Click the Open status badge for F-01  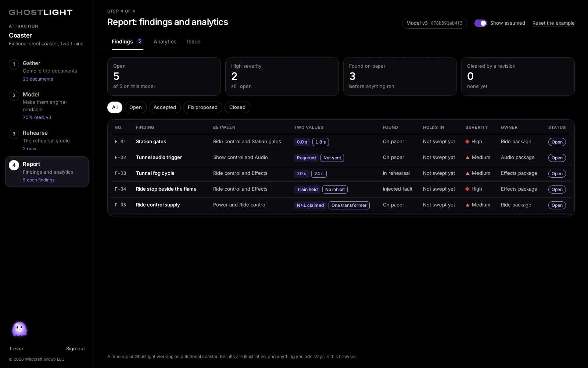(x=557, y=142)
